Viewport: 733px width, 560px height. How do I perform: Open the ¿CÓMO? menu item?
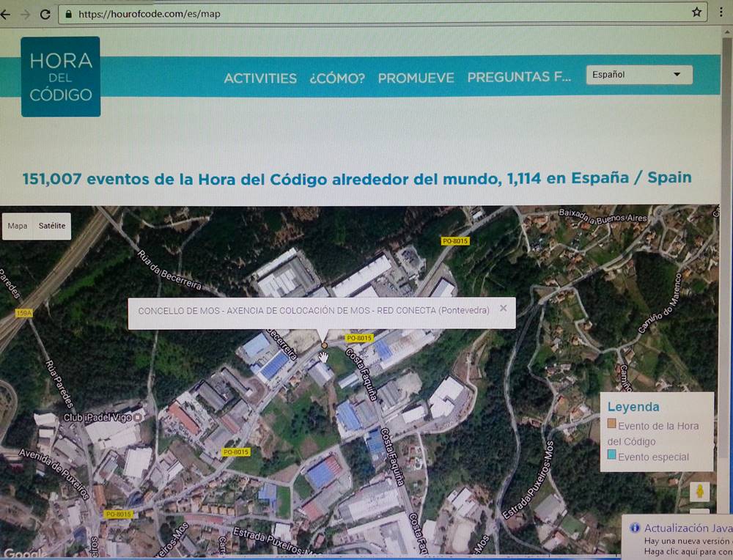point(337,78)
